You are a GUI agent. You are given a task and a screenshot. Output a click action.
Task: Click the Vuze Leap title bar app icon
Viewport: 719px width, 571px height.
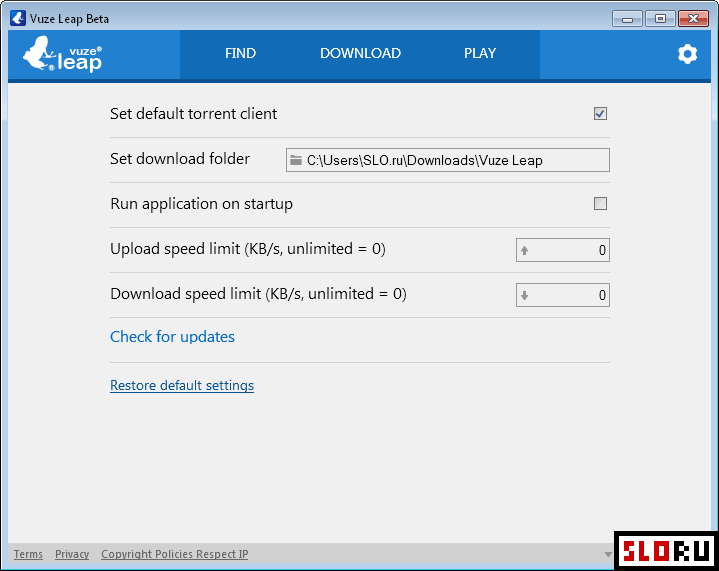(x=18, y=18)
